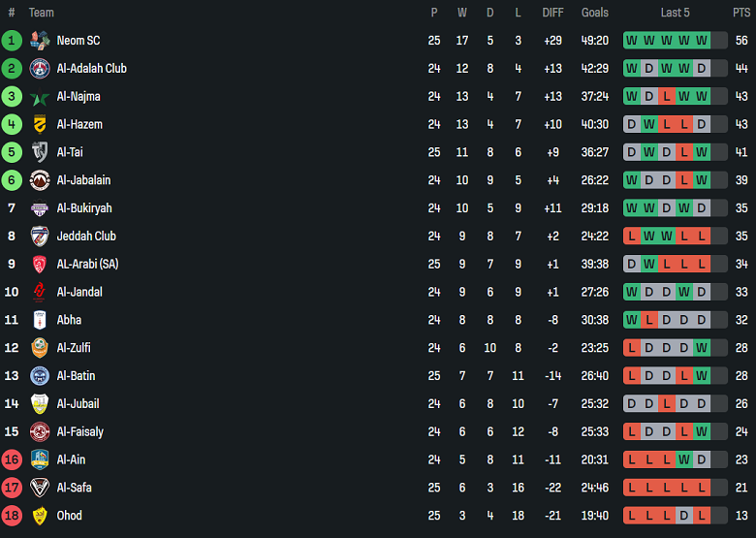This screenshot has width=756, height=538.
Task: Click Al-Safa's first loss form badge
Action: [x=632, y=488]
